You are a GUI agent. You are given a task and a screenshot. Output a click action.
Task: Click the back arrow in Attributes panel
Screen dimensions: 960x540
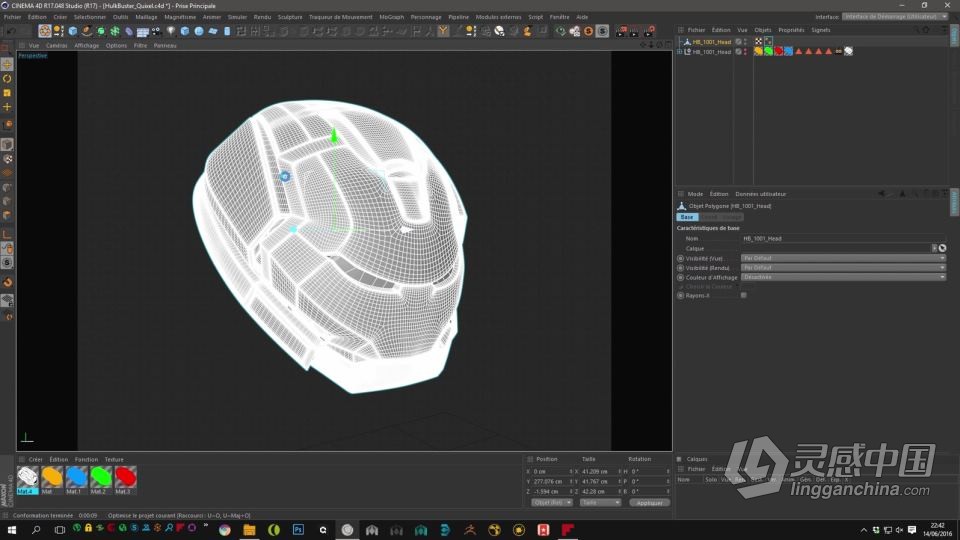tap(882, 193)
